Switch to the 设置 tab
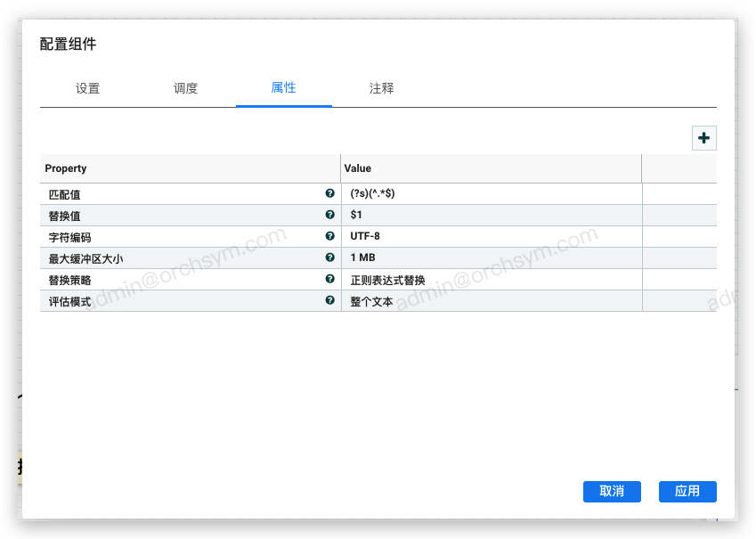The height and width of the screenshot is (539, 756). (x=87, y=89)
